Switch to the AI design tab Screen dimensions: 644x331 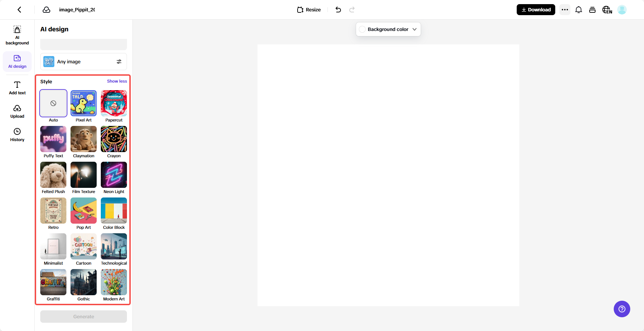pyautogui.click(x=17, y=62)
